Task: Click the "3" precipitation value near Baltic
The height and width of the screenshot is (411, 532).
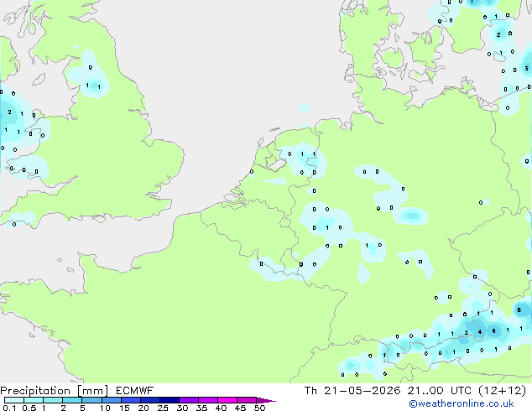Action: coord(527,68)
